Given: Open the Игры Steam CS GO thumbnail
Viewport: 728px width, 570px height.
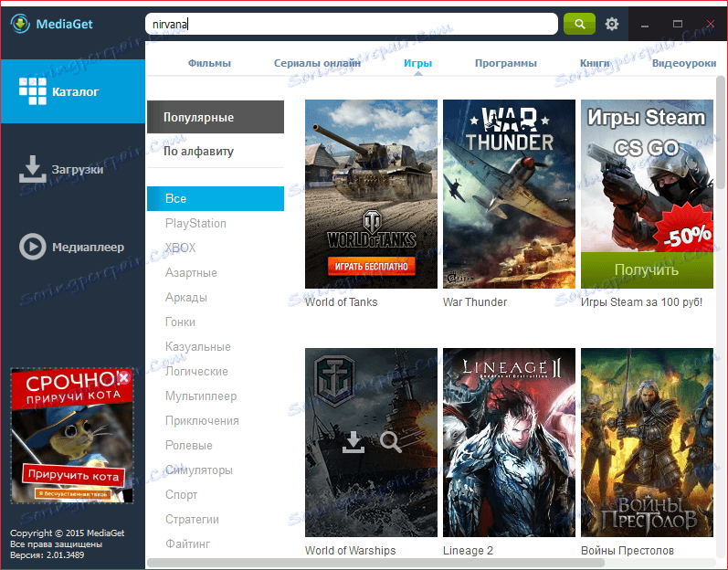Looking at the screenshot, I should [x=647, y=194].
